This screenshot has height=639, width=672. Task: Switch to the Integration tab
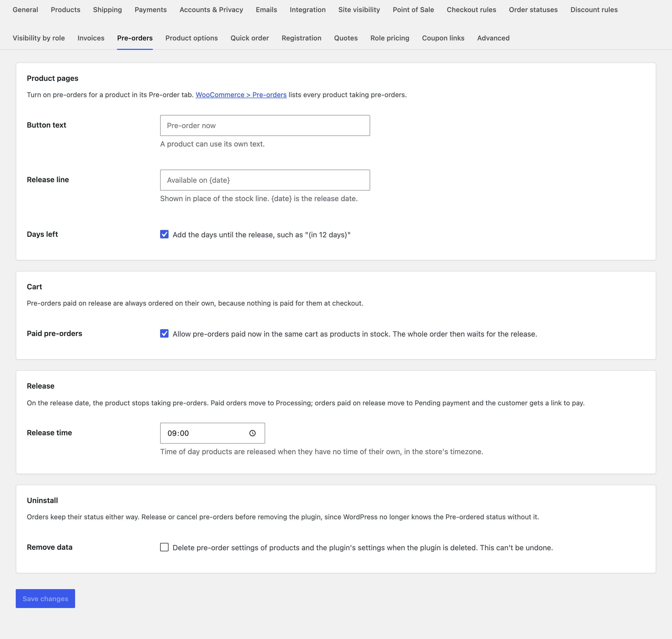point(308,10)
